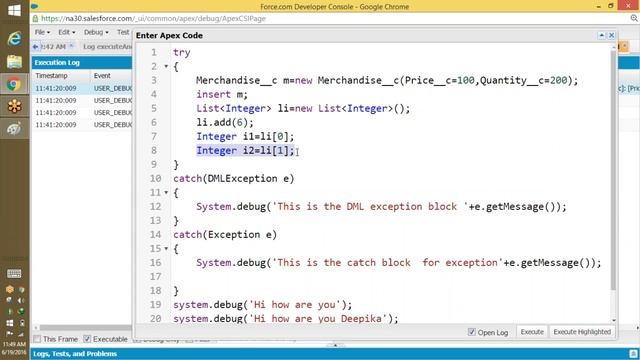Enable the This Frame checkbox
This screenshot has width=640, height=360.
click(x=37, y=339)
